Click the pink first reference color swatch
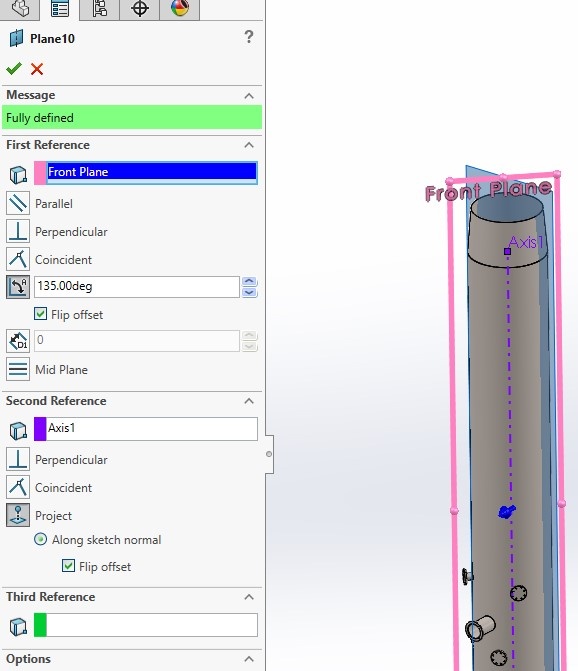 click(x=40, y=173)
